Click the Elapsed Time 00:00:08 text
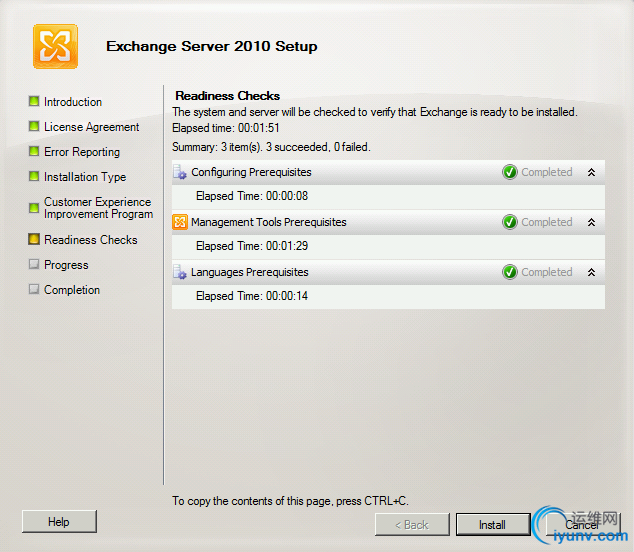The image size is (634, 552). point(252,196)
